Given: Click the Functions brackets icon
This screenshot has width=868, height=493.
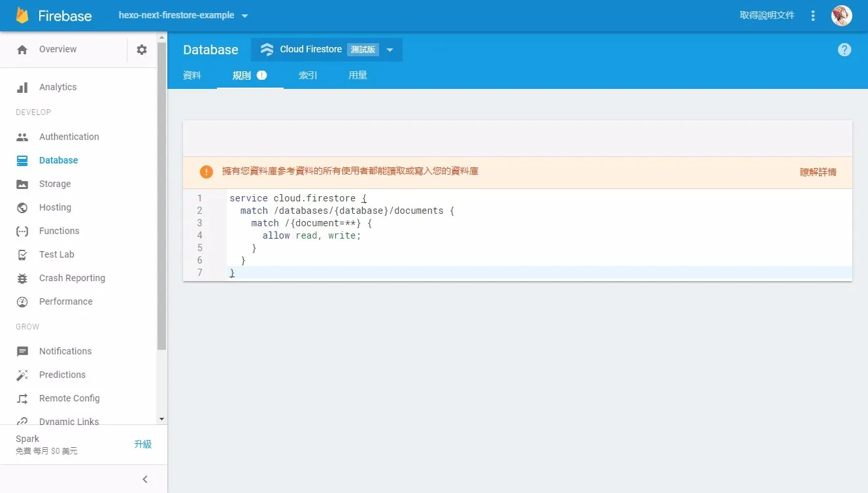Looking at the screenshot, I should point(22,231).
